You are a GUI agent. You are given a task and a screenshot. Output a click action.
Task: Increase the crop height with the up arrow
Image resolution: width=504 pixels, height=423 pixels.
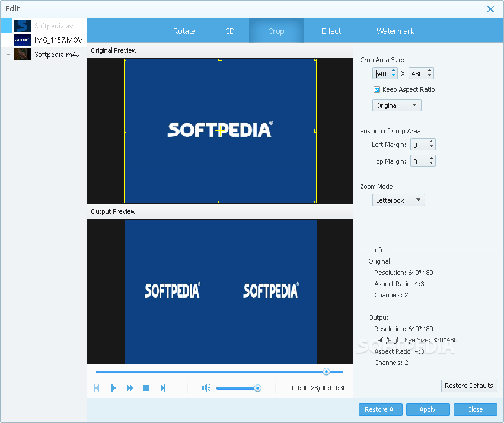pyautogui.click(x=429, y=70)
